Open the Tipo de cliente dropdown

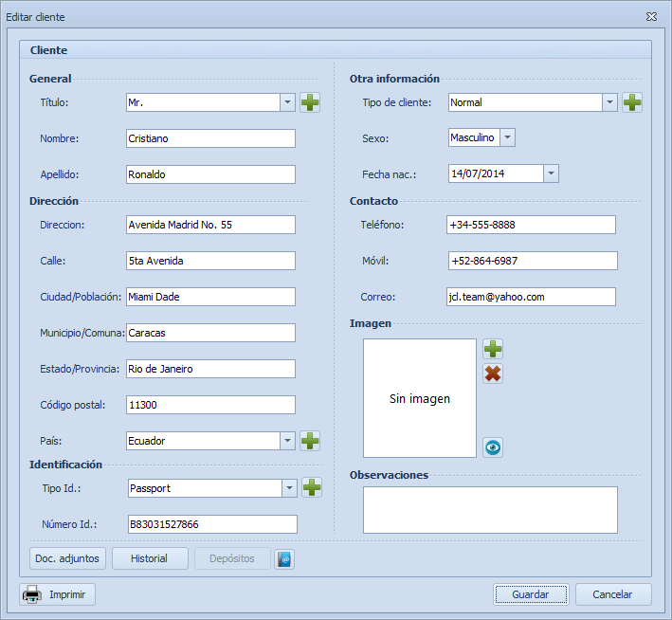(610, 102)
